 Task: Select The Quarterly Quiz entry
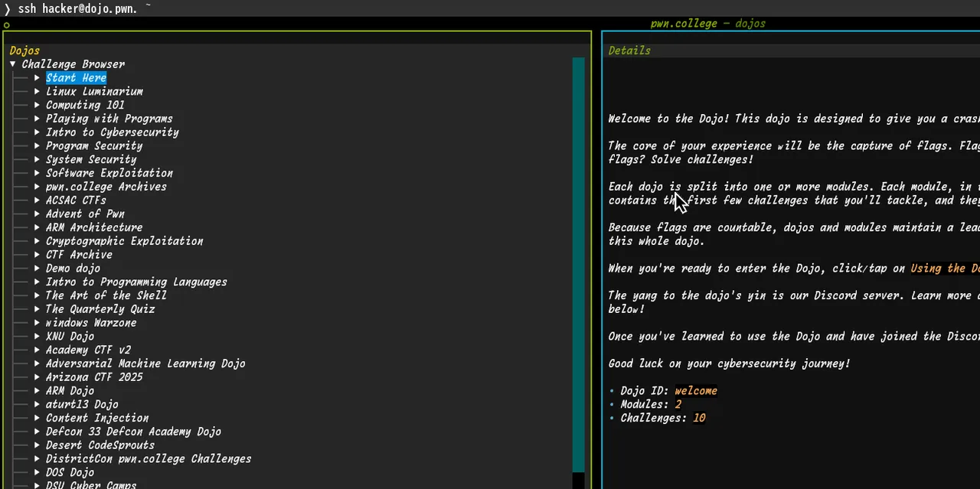[100, 309]
